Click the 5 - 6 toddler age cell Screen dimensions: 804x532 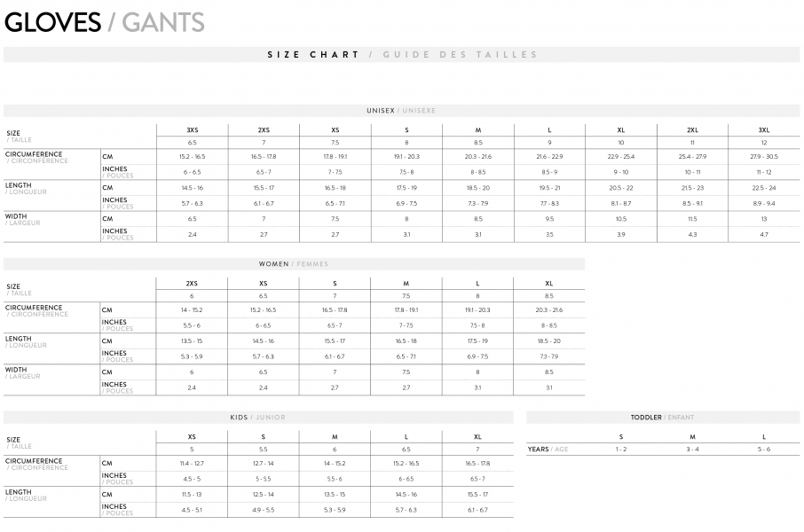(x=764, y=450)
